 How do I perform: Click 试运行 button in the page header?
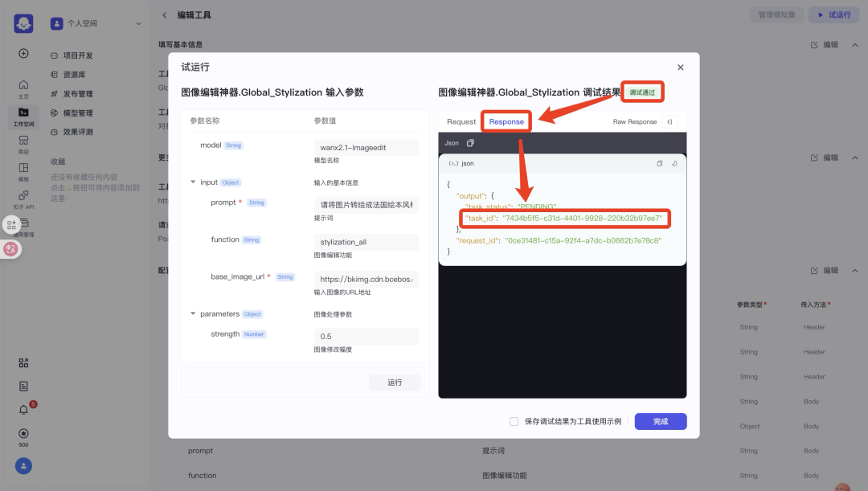click(833, 15)
